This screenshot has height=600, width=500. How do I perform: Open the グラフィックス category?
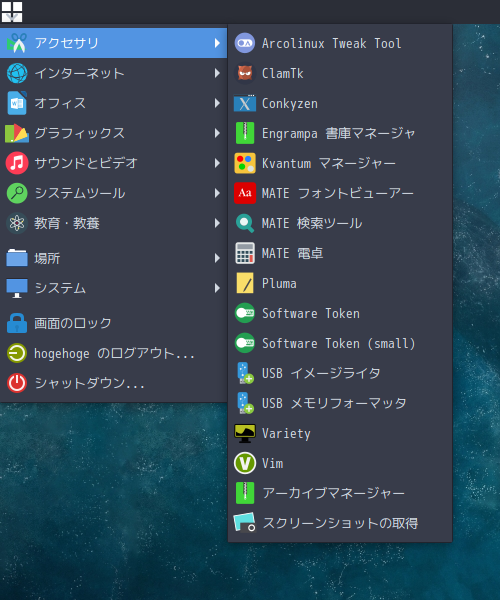pyautogui.click(x=113, y=133)
